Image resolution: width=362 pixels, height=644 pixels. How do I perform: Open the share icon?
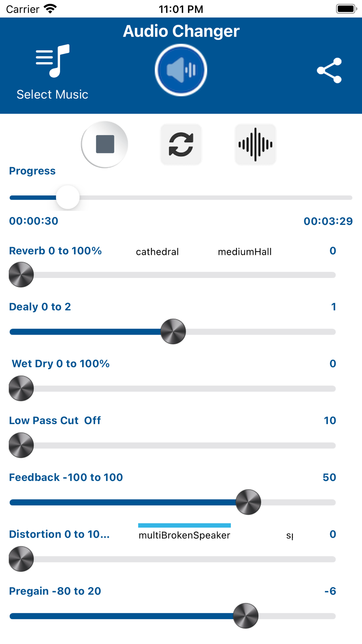point(329,70)
